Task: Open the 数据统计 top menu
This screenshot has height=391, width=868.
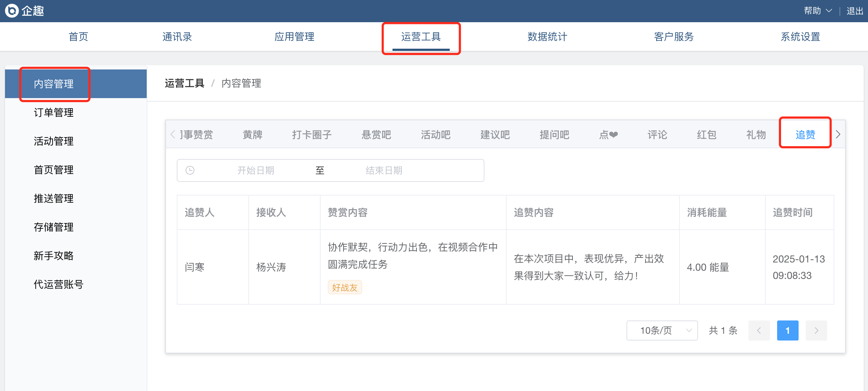Action: [547, 37]
